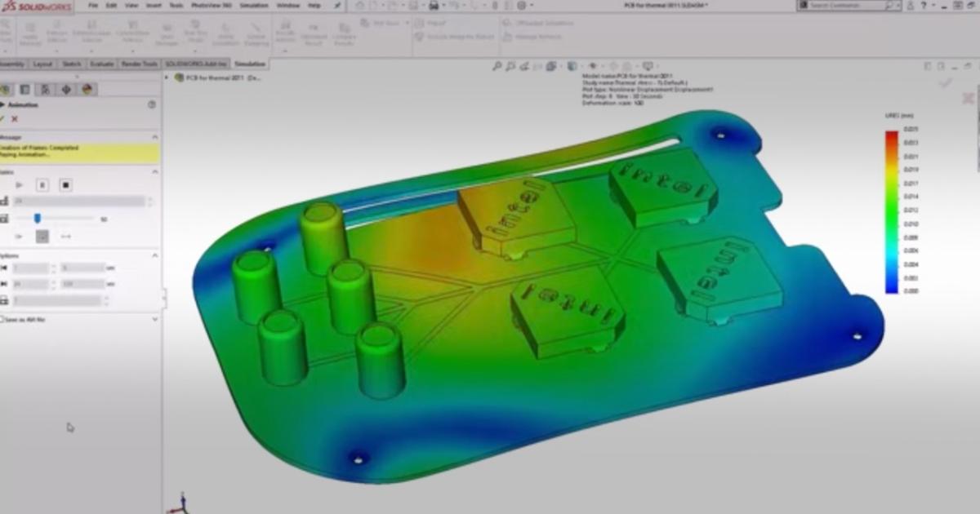980x514 pixels.
Task: Switch to the Render Tools tab
Action: (140, 64)
